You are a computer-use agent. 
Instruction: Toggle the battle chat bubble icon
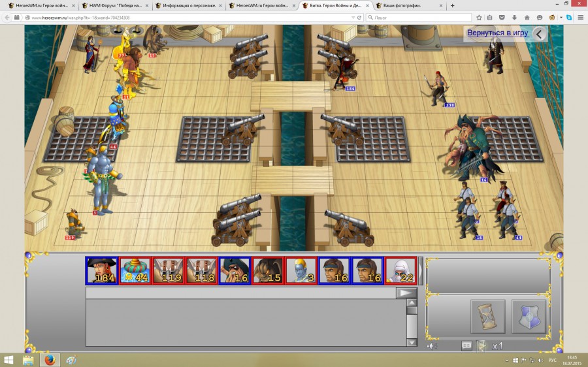pyautogui.click(x=466, y=345)
